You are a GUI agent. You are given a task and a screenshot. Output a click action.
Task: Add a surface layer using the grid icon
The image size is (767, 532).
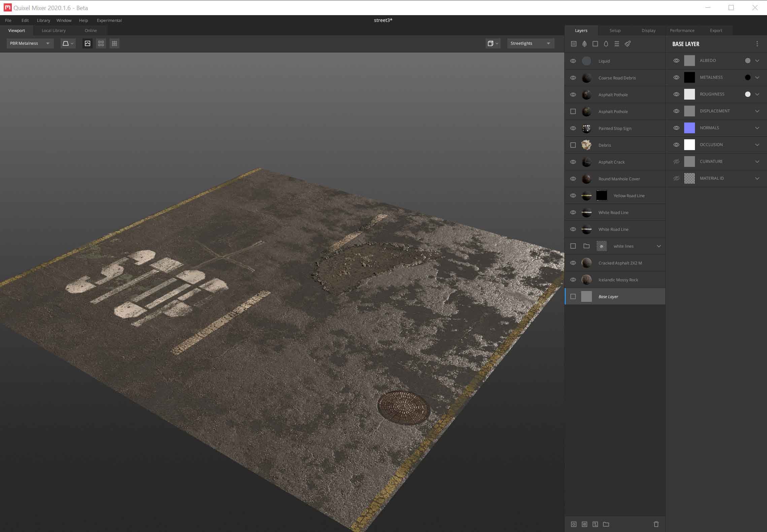tap(574, 44)
